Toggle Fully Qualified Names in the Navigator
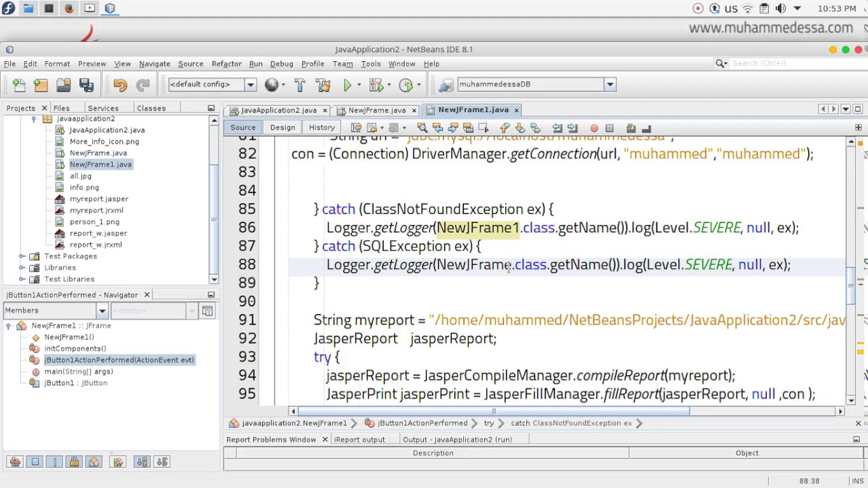The height and width of the screenshot is (488, 868). 118,462
